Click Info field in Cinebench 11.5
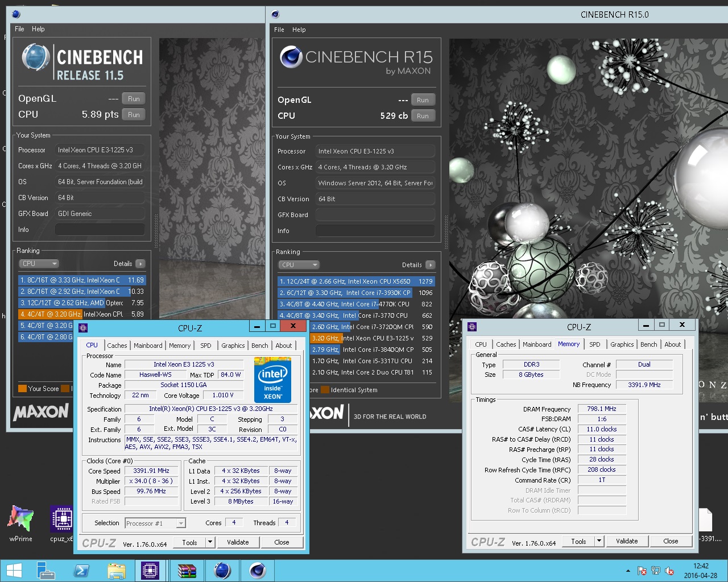Viewport: 728px width, 582px height. point(100,230)
